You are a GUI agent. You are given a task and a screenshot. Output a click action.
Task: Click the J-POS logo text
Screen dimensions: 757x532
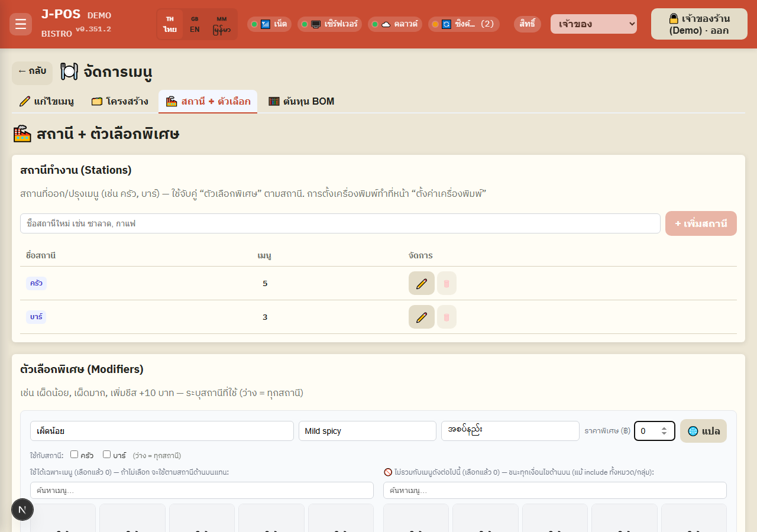[61, 14]
